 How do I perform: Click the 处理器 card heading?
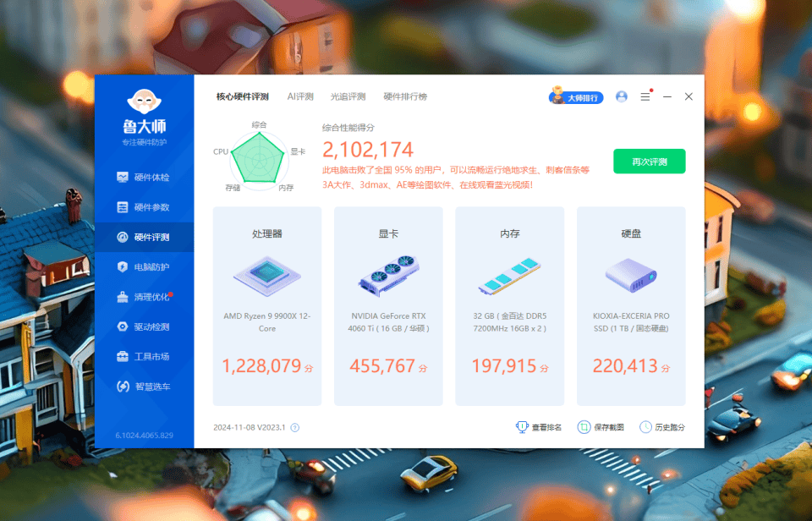(267, 234)
